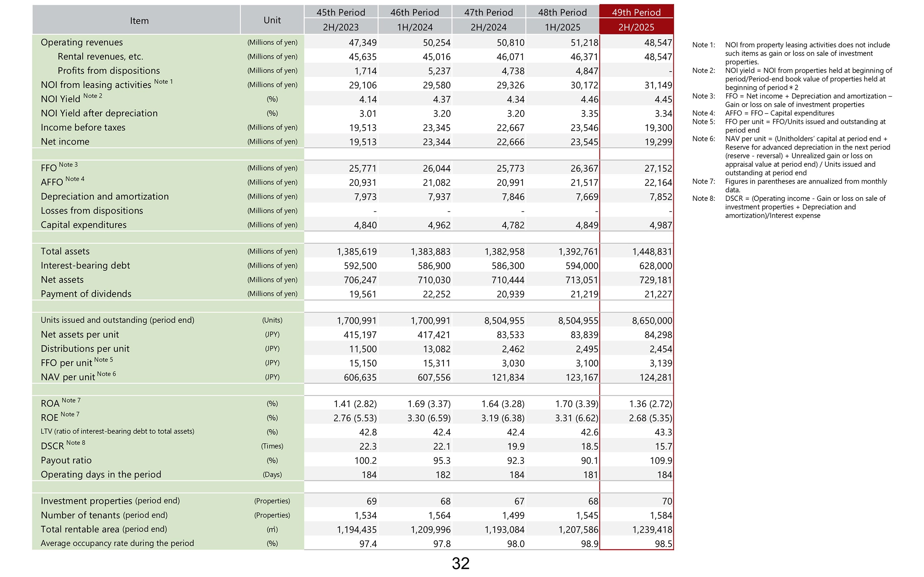The height and width of the screenshot is (577, 924).
Task: Click NAV per unit value 124,281
Action: coord(655,378)
